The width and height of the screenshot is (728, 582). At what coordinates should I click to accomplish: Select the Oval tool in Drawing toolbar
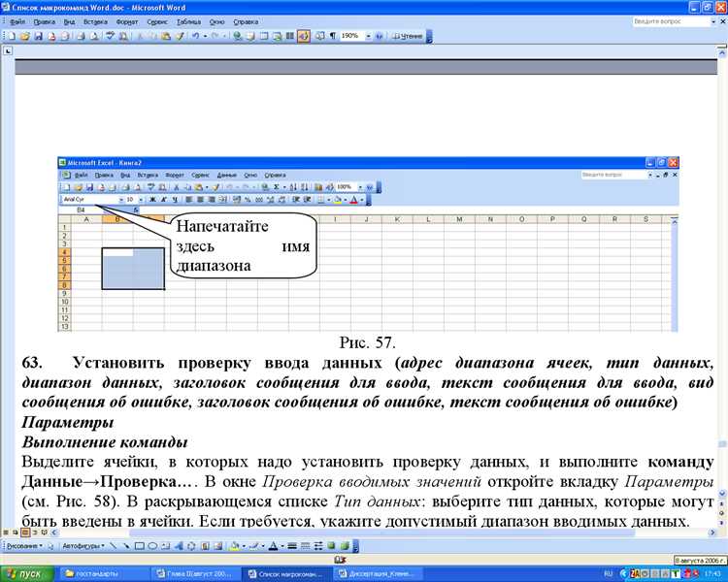click(152, 546)
